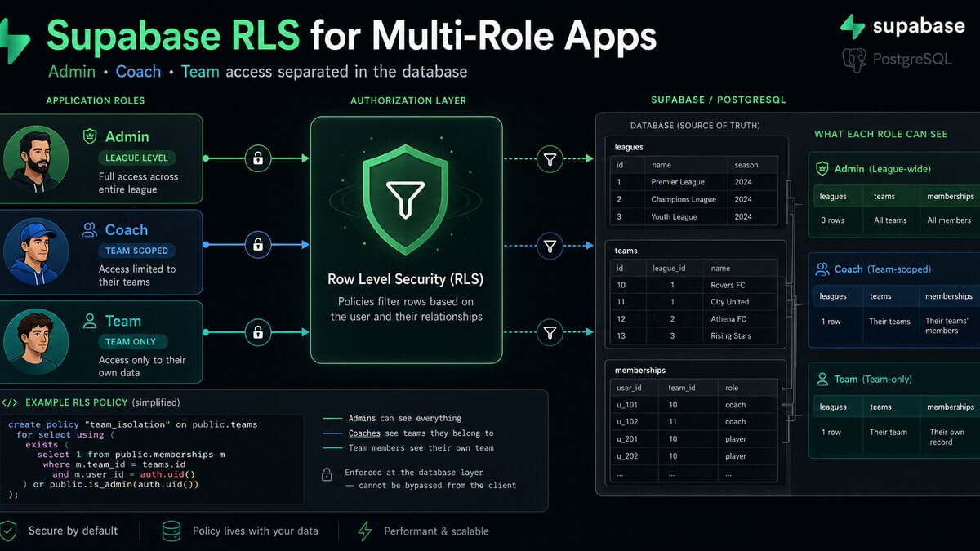Click the m.user_id = auth.uid() code line

(x=122, y=474)
